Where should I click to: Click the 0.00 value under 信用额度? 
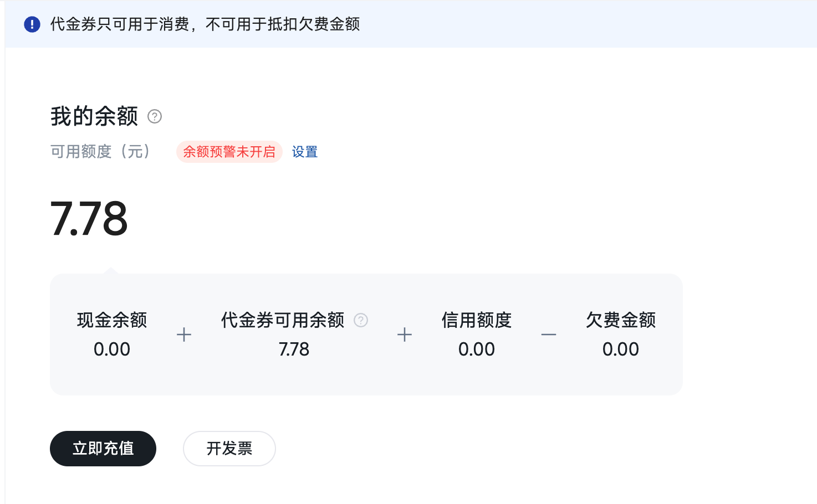[477, 349]
